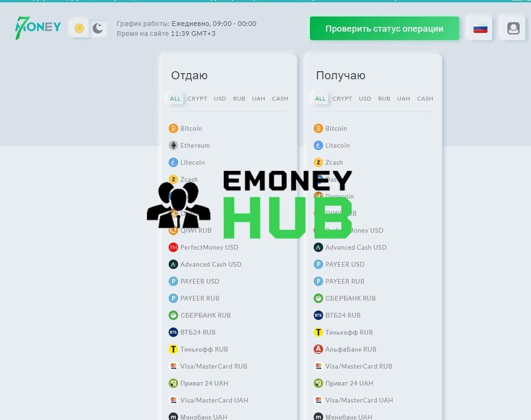Click Приват 24 UAH icon in Получаю
This screenshot has height=420, width=531.
318,383
